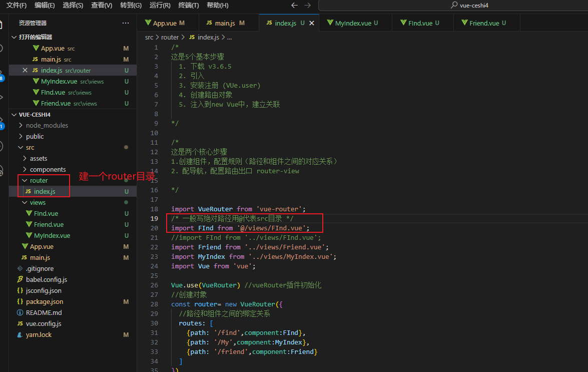Expand the node_modules folder
Viewport: 588px width, 372px height.
(x=73, y=125)
